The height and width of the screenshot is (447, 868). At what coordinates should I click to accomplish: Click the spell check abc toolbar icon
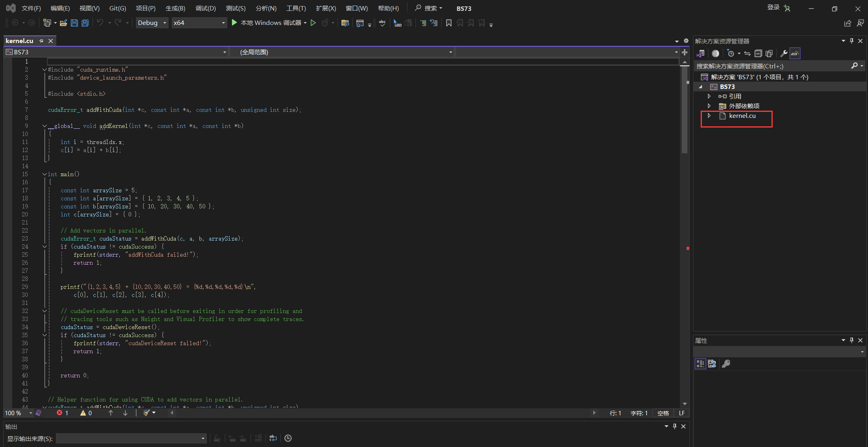coord(382,23)
